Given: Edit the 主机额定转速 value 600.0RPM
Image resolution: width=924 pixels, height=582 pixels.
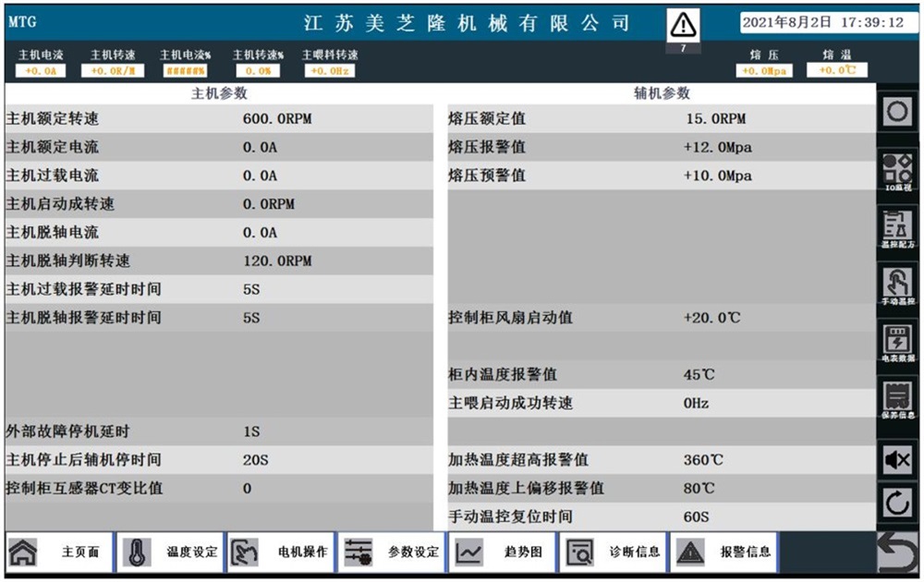Looking at the screenshot, I should (x=272, y=119).
